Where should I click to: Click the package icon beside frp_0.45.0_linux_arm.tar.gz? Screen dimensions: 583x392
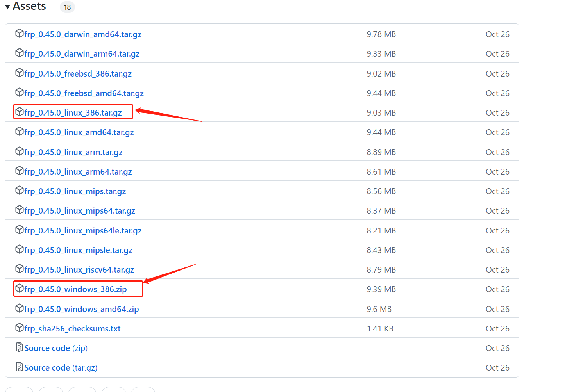[20, 151]
